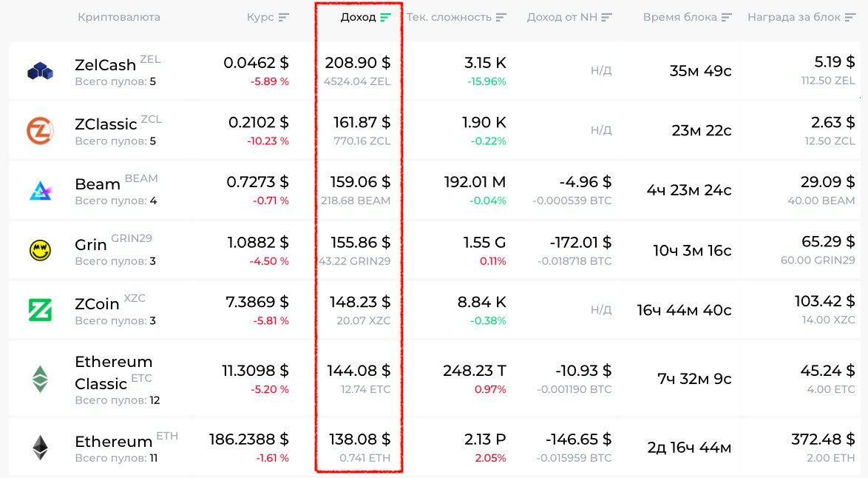Click the ZClassic orange Z logo

(x=40, y=131)
